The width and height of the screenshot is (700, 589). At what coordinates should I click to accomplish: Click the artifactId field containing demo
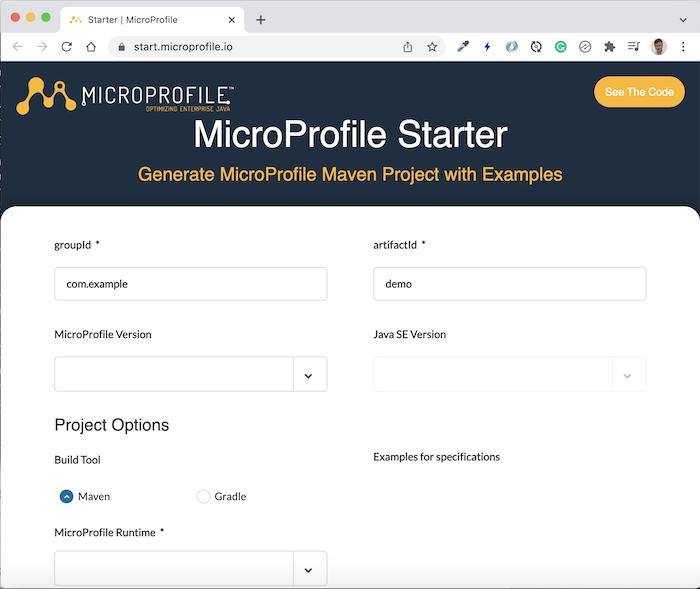(x=509, y=284)
